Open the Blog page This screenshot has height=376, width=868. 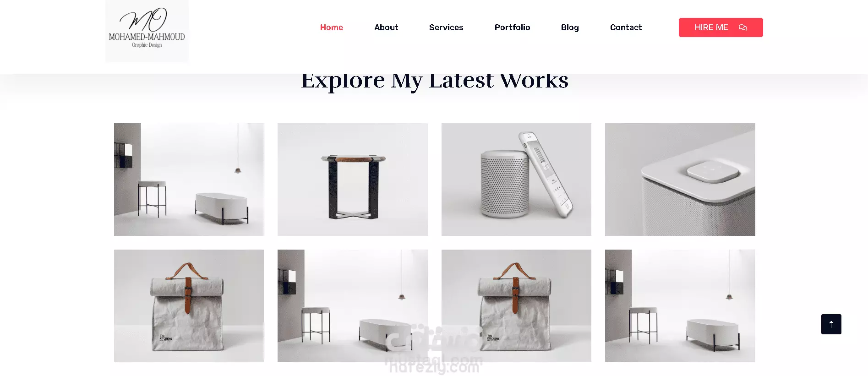[570, 27]
